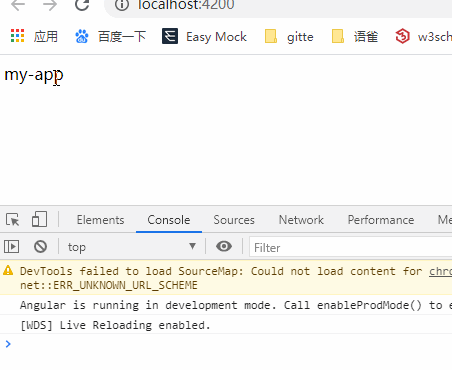The image size is (452, 370).
Task: Go forward to next page
Action: pyautogui.click(x=50, y=5)
